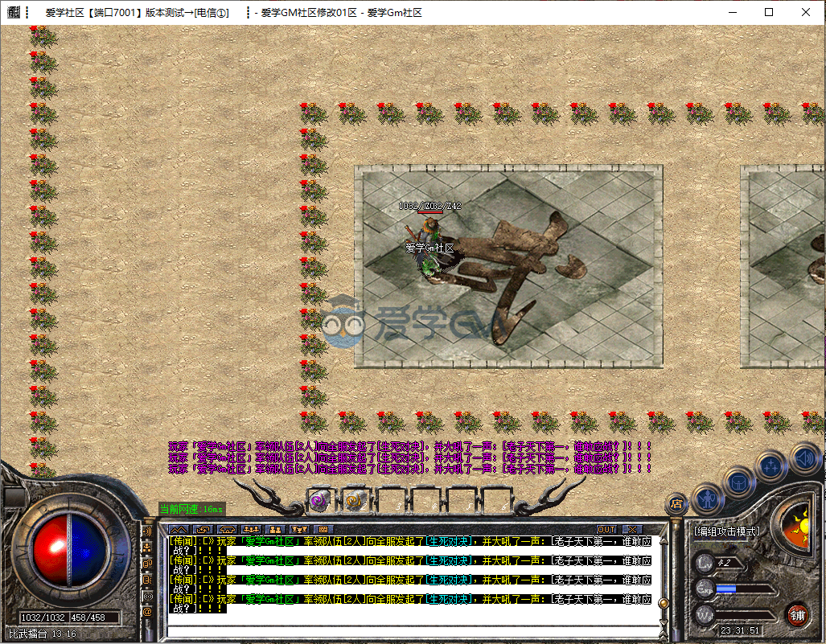The width and height of the screenshot is (826, 644).
Task: Click the HP value 1032/1032
Action: 43,617
